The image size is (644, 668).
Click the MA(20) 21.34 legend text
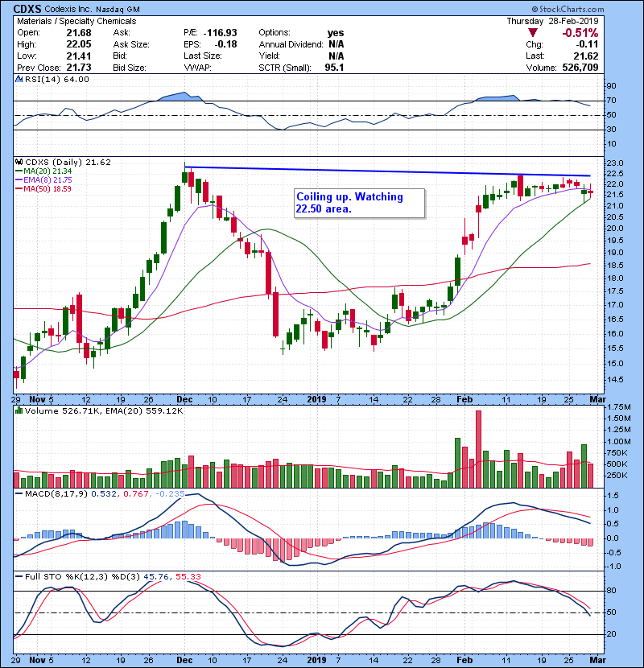pyautogui.click(x=47, y=171)
